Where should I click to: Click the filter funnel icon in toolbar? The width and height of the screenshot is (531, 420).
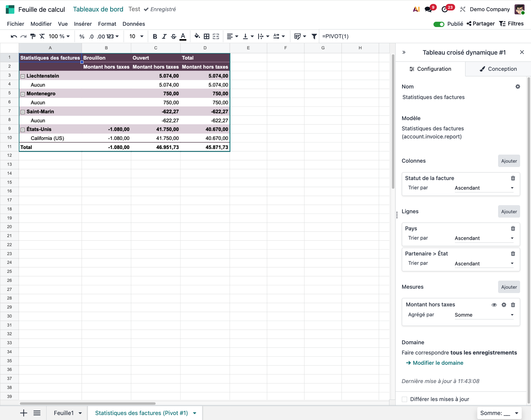[314, 36]
